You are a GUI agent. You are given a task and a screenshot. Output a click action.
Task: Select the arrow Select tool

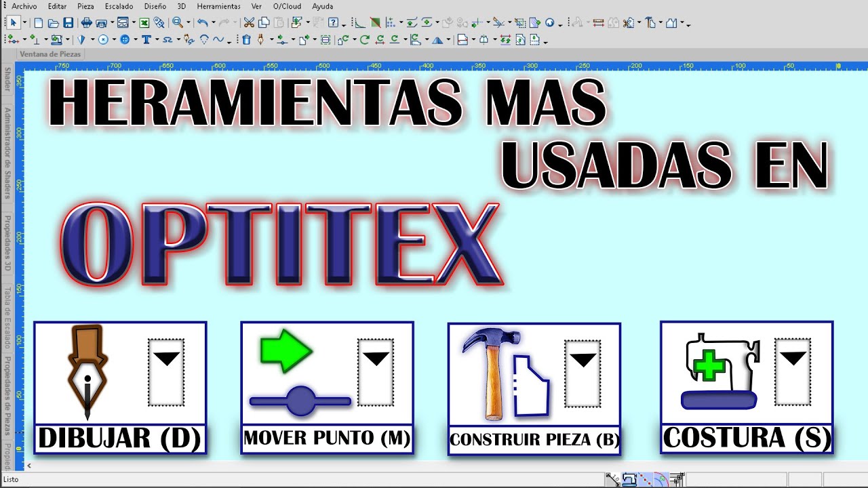pos(14,22)
